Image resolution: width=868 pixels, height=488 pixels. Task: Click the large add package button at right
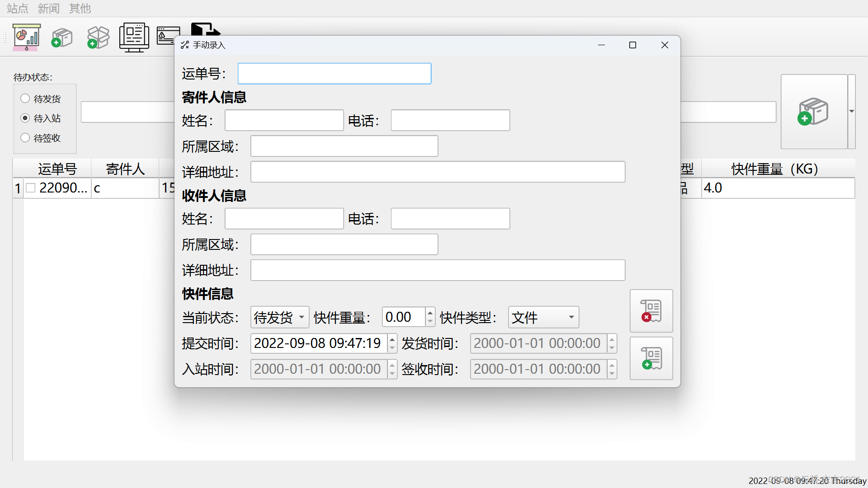814,112
